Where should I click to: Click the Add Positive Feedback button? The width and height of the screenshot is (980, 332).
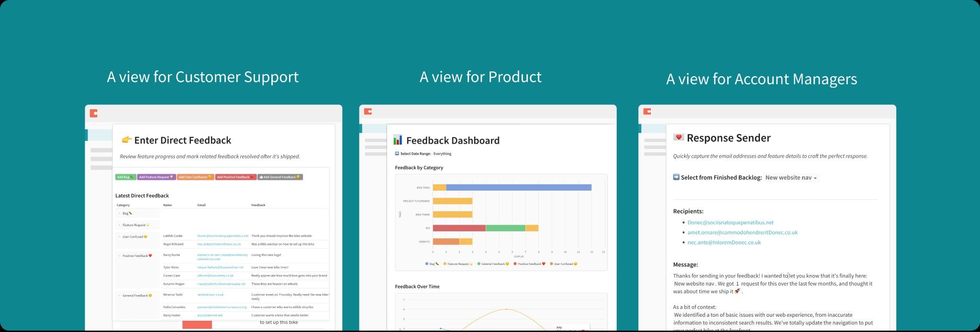click(x=236, y=177)
